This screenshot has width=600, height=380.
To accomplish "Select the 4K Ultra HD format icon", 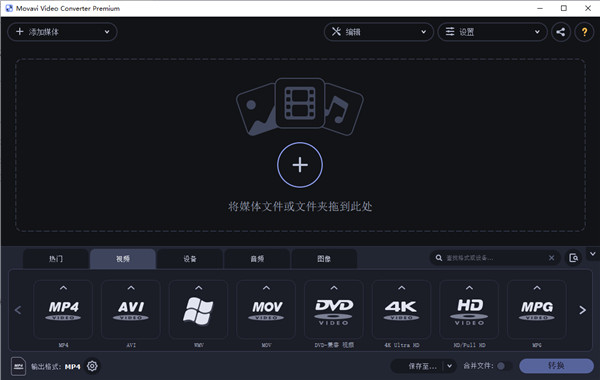I will [x=401, y=310].
